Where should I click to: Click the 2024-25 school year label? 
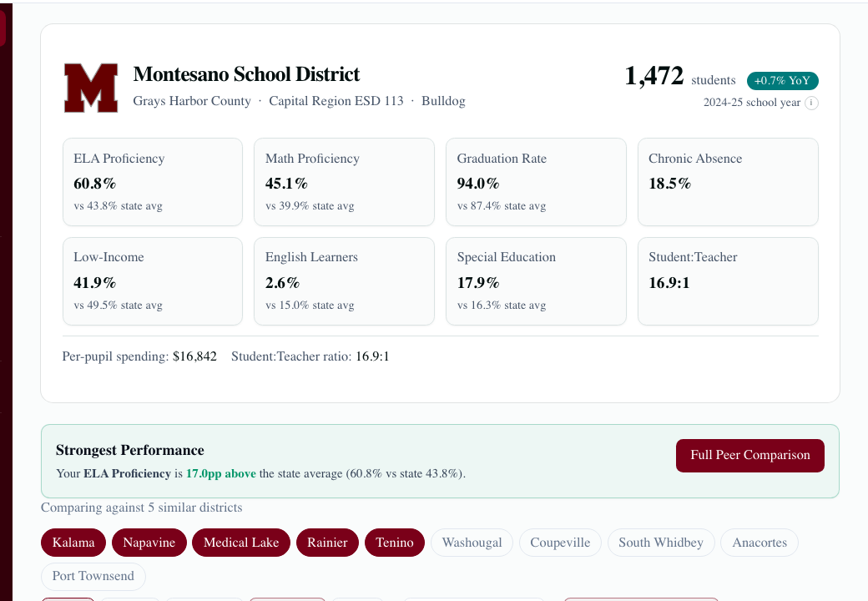pyautogui.click(x=752, y=103)
